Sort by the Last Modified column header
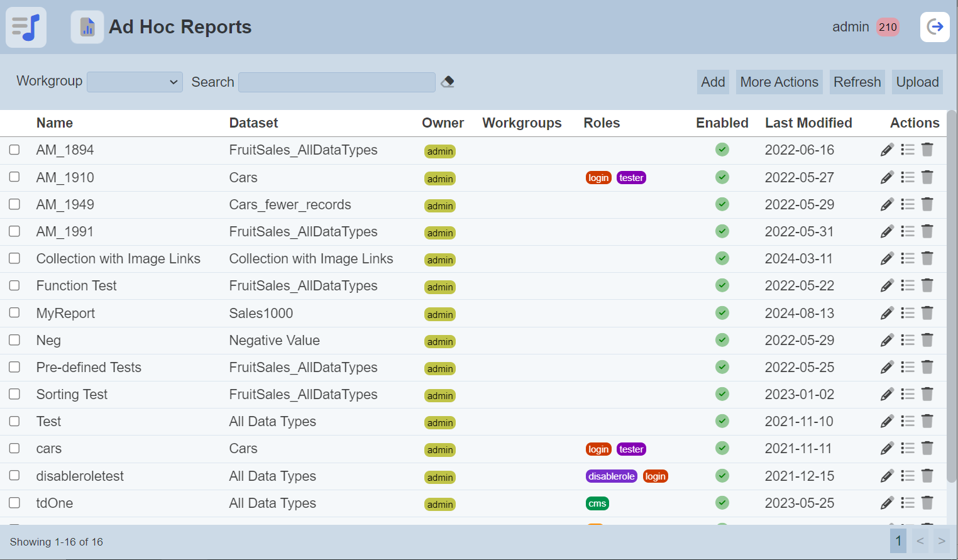 pos(808,123)
